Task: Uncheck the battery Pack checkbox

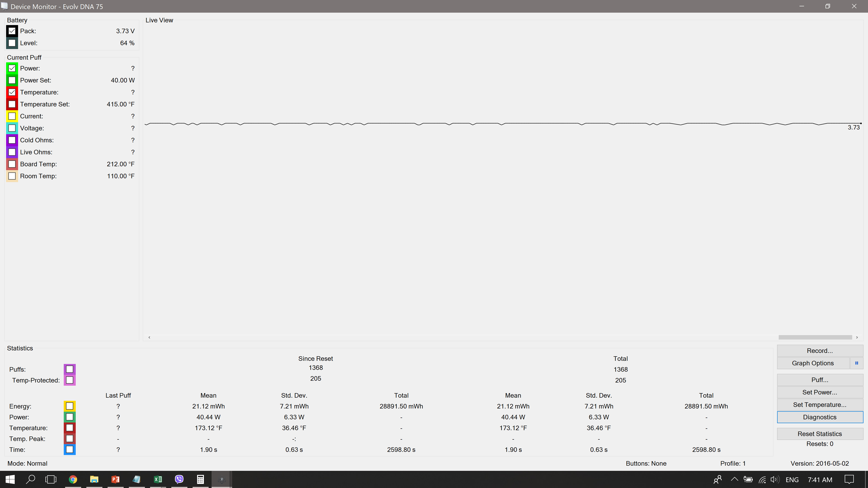Action: coord(12,31)
